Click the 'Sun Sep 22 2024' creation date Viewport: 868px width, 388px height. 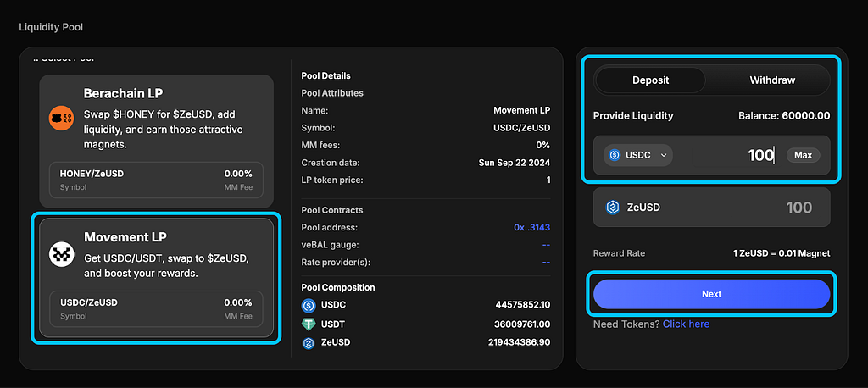515,163
